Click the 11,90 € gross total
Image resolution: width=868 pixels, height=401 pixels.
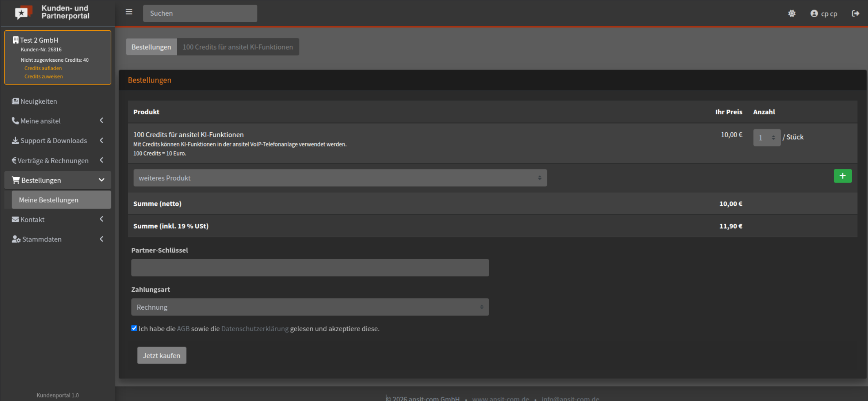pos(731,226)
